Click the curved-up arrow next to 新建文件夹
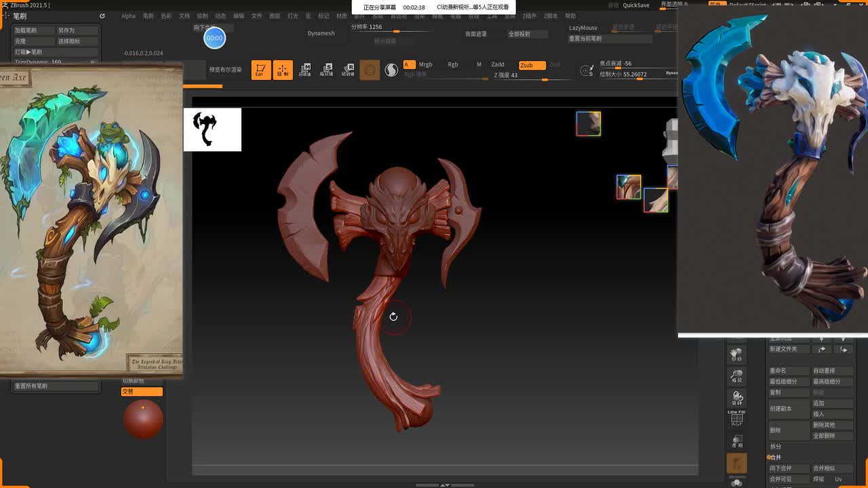The width and height of the screenshot is (868, 488). click(x=822, y=349)
